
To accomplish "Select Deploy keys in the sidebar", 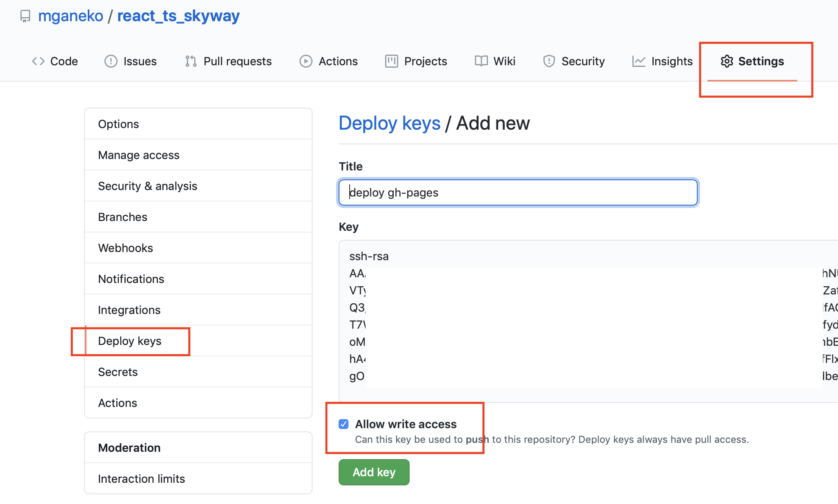I will [x=198, y=341].
